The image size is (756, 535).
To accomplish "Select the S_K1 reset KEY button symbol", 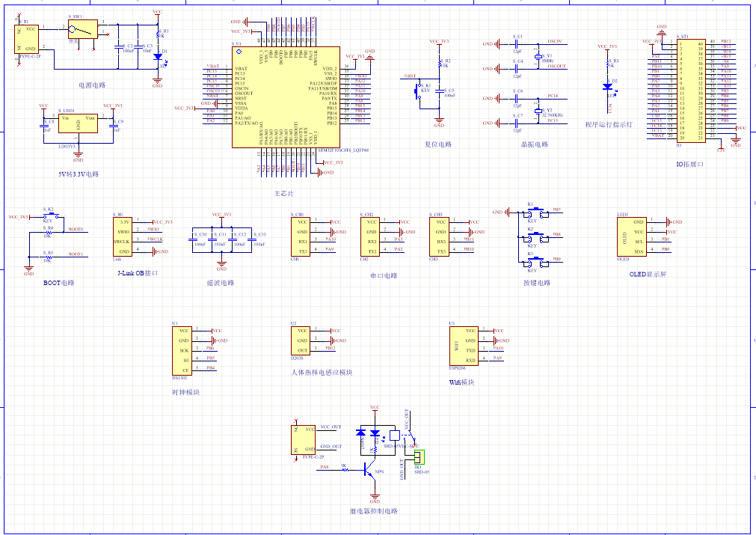I will click(418, 91).
